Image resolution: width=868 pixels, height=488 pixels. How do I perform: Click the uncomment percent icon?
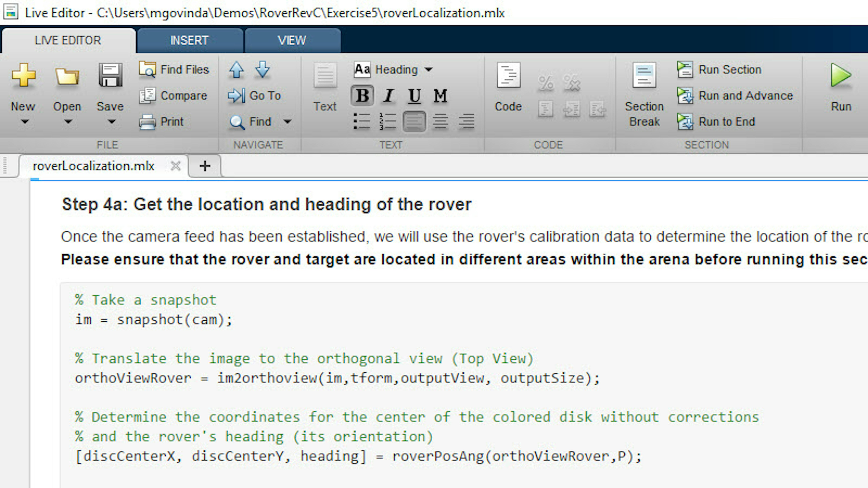point(572,83)
